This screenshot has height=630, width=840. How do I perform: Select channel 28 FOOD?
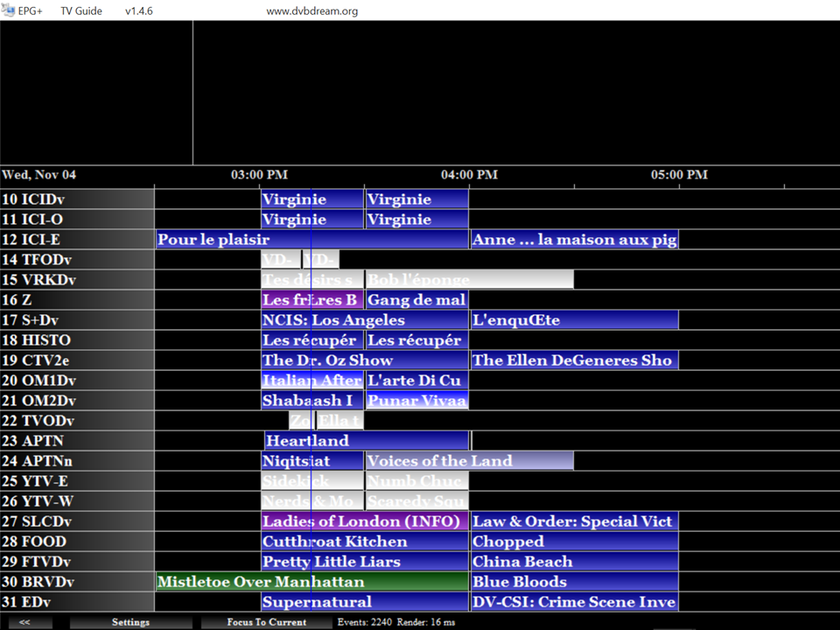pyautogui.click(x=77, y=542)
